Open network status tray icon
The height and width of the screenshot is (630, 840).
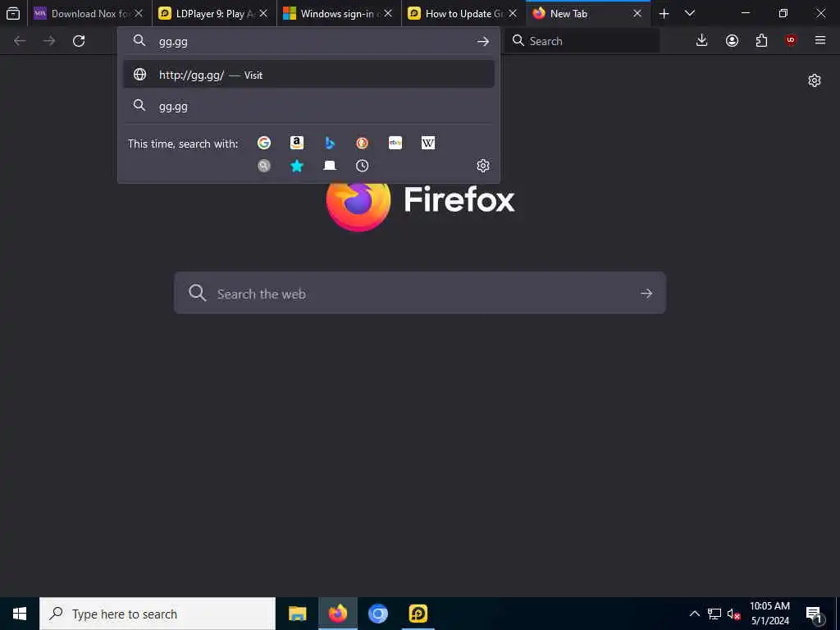point(714,614)
